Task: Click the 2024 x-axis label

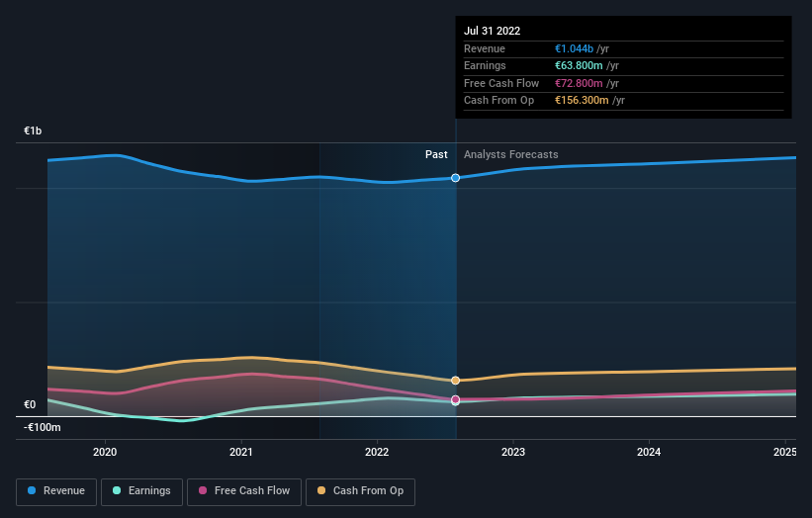Action: pos(649,452)
